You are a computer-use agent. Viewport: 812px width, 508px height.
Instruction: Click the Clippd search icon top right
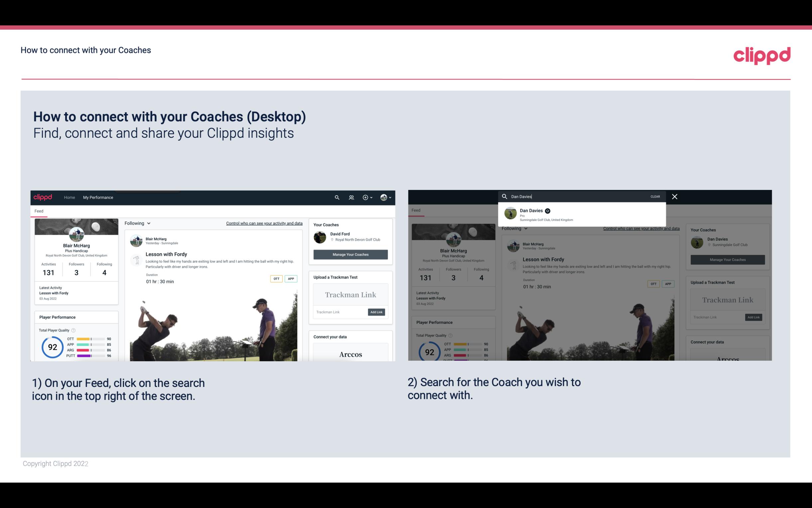pyautogui.click(x=337, y=197)
